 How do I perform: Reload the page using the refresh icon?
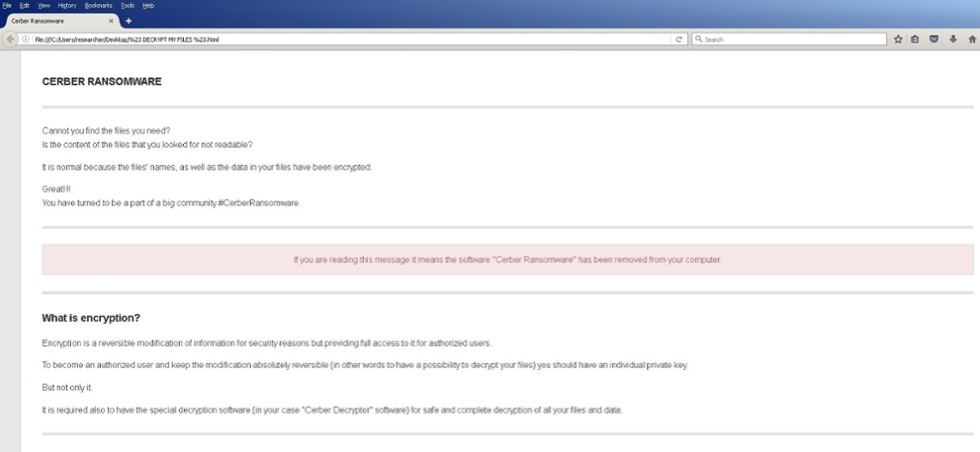[678, 39]
